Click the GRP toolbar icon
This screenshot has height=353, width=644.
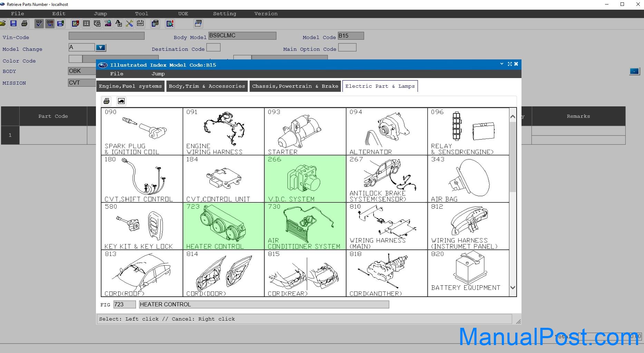tap(140, 23)
